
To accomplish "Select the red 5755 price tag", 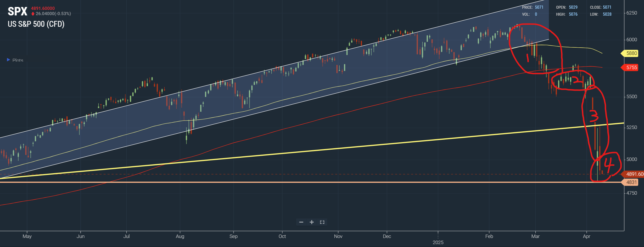I will 629,67.
